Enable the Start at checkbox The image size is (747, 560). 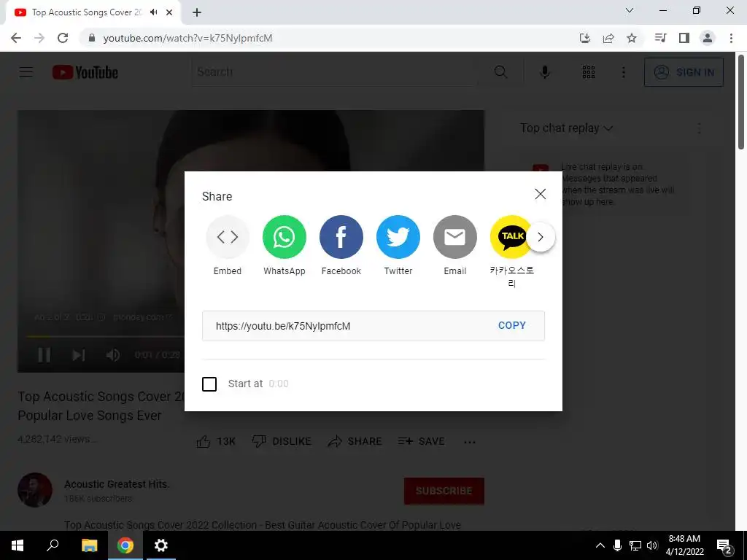click(x=209, y=384)
